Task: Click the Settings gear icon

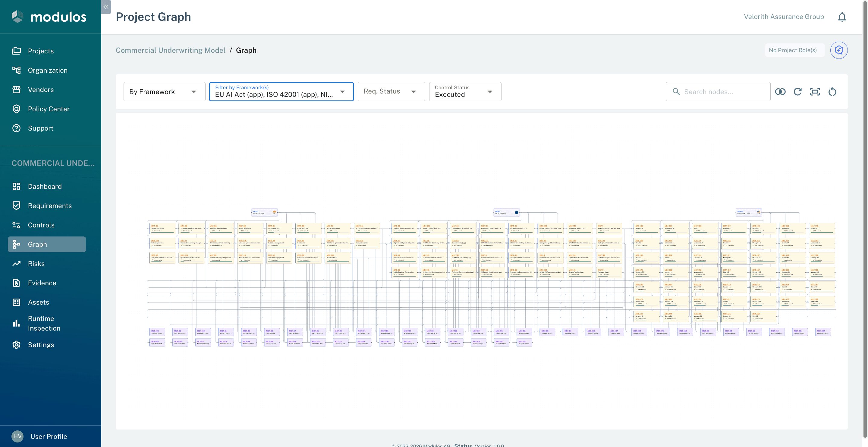Action: click(x=16, y=344)
